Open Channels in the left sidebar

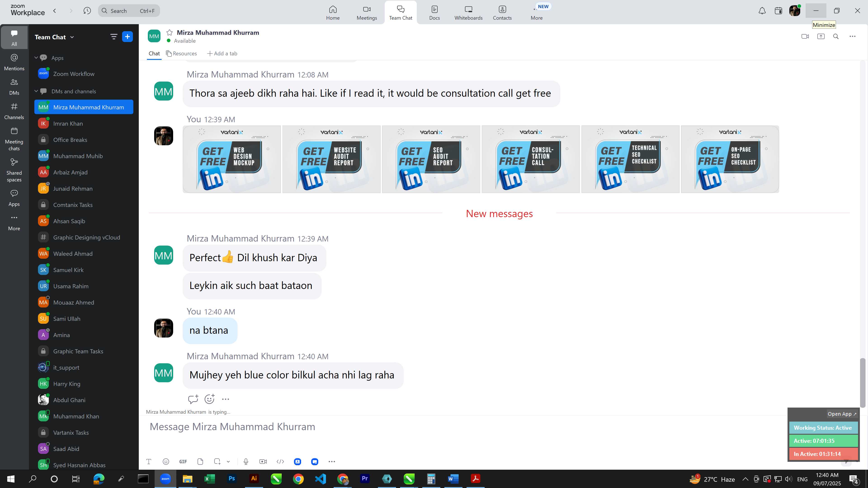[14, 111]
